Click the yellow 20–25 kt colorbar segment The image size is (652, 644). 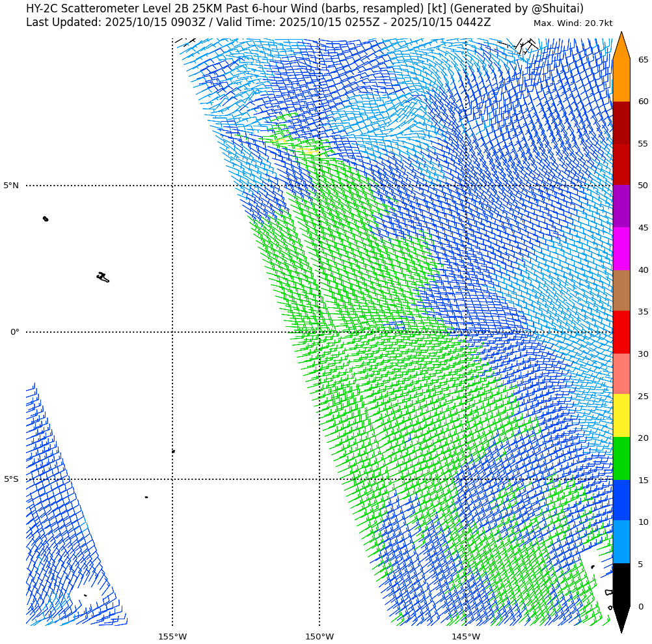(621, 415)
